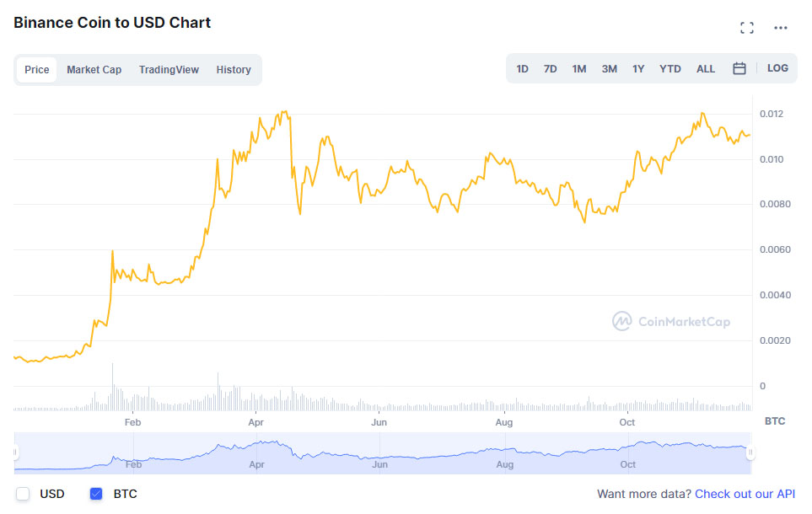812x514 pixels.
Task: Click the Aug label in the navigator strip
Action: 504,464
